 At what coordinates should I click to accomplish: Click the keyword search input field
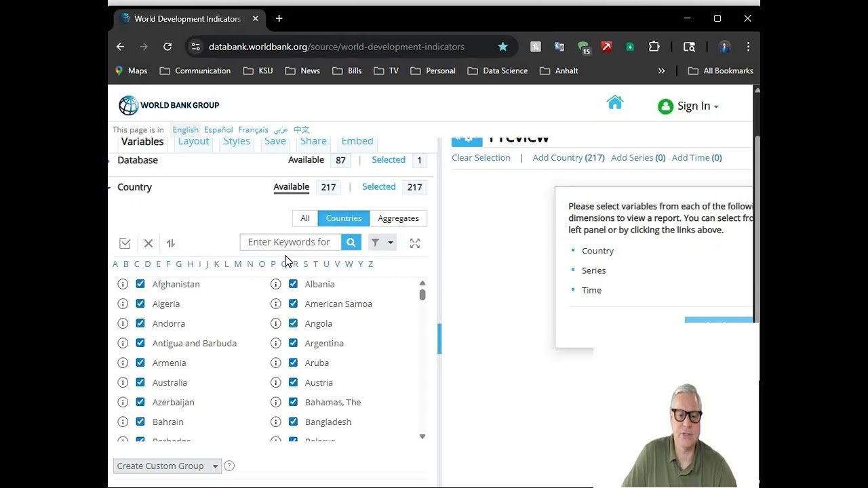(290, 242)
